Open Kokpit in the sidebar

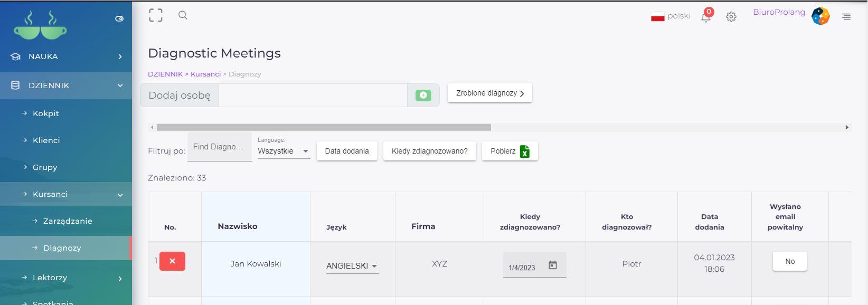point(46,113)
